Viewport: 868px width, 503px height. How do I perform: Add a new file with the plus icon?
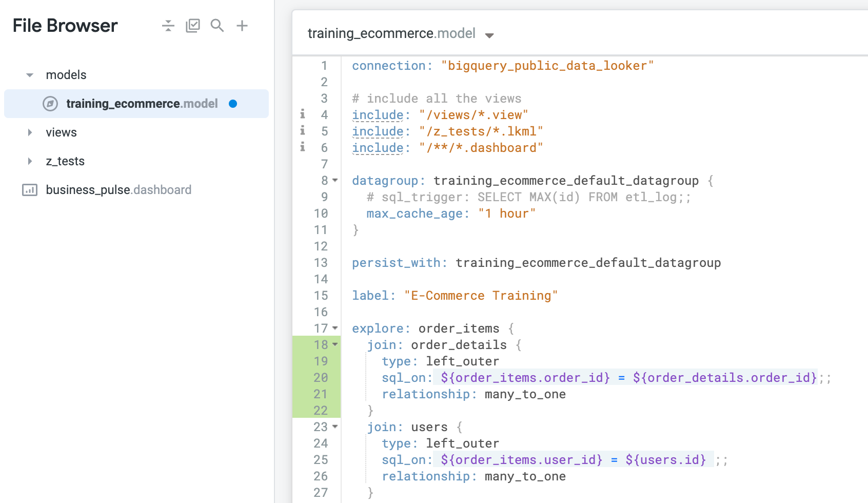(242, 25)
